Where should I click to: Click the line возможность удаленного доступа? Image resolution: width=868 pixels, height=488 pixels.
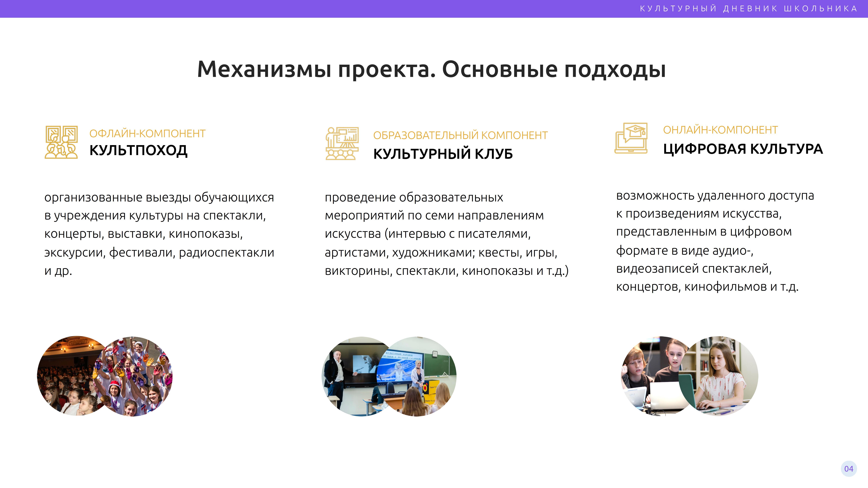(715, 196)
